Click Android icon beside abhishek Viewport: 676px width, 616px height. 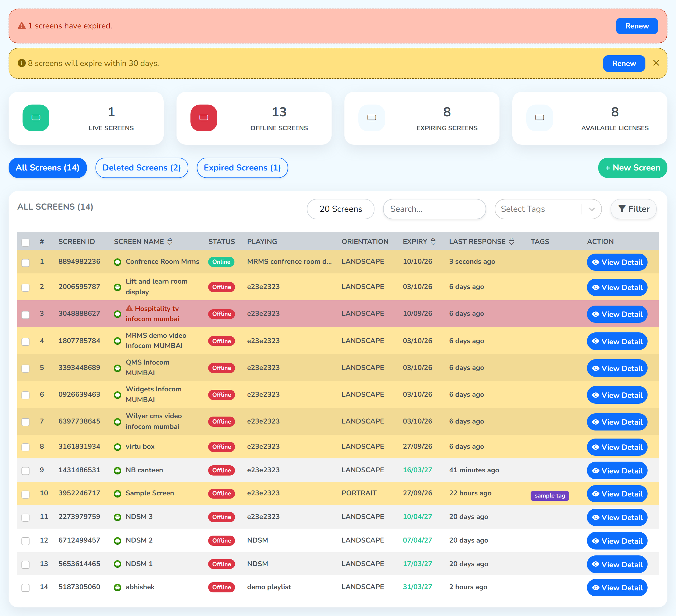[x=117, y=588]
